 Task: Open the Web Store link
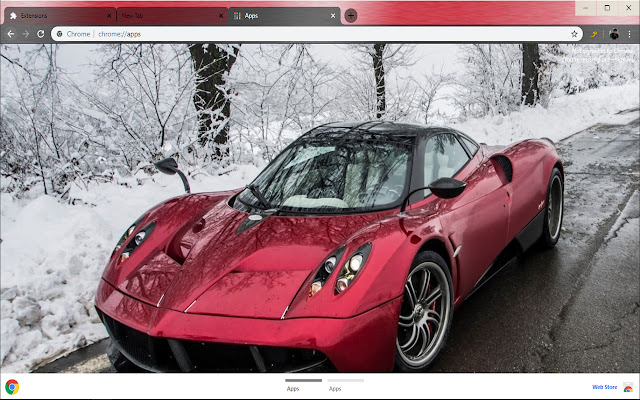point(604,387)
